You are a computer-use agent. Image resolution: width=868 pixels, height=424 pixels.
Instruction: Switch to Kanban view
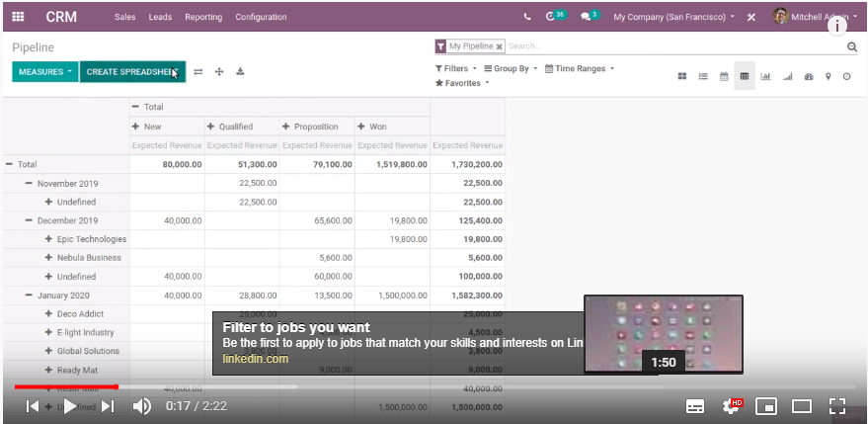point(681,76)
